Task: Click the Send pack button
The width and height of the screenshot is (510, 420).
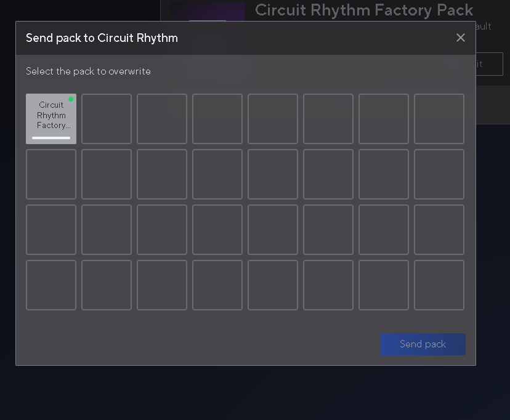Action: [x=423, y=344]
